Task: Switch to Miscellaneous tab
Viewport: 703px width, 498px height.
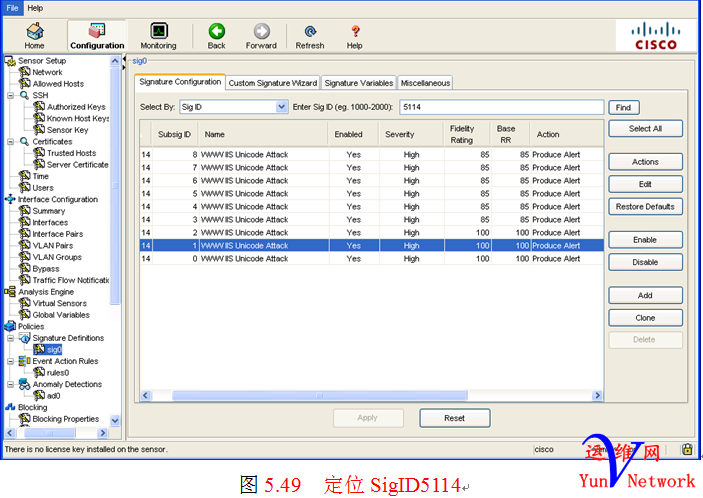Action: click(425, 83)
